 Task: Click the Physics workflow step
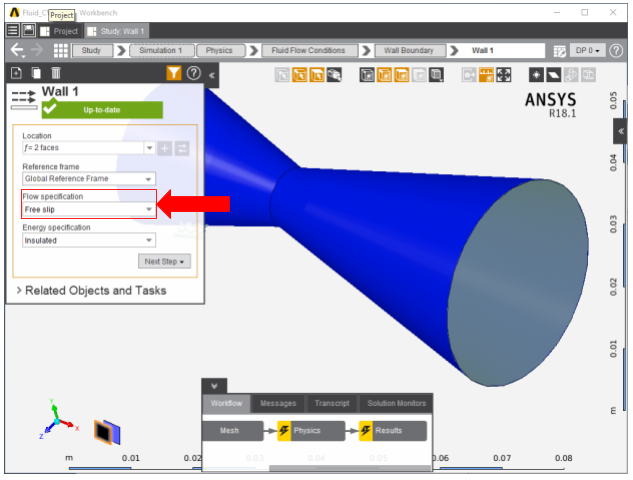pyautogui.click(x=311, y=431)
